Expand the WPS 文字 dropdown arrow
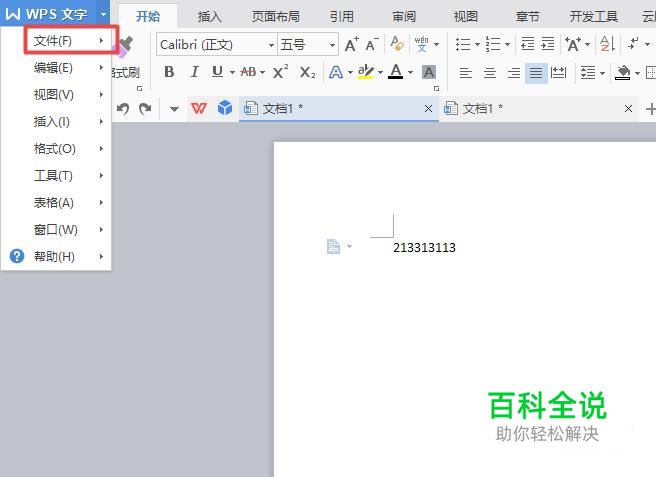The height and width of the screenshot is (477, 656). click(x=103, y=14)
